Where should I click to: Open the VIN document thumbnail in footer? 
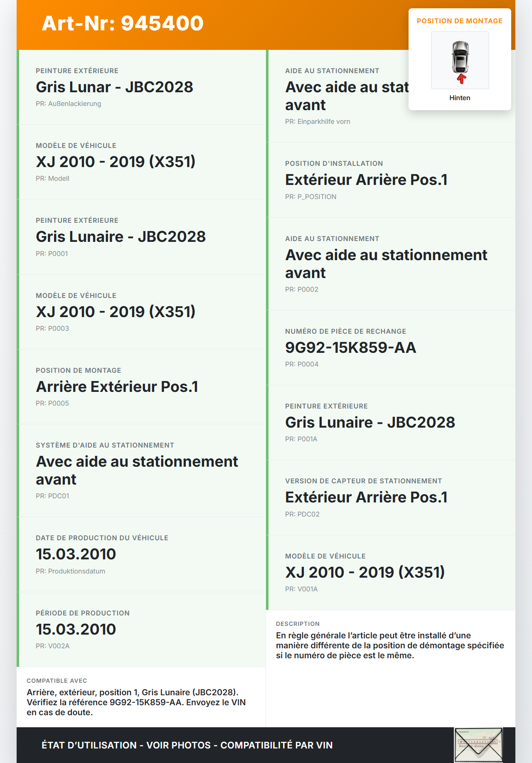tap(478, 745)
